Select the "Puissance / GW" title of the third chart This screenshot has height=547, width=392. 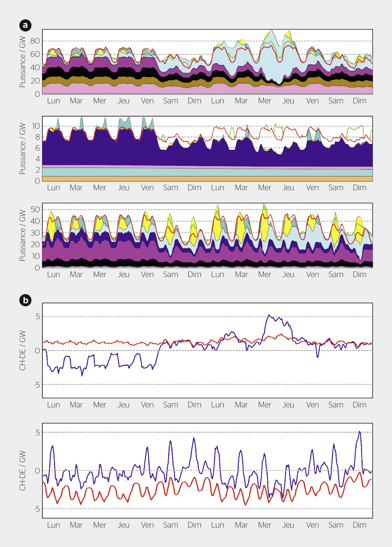22,236
